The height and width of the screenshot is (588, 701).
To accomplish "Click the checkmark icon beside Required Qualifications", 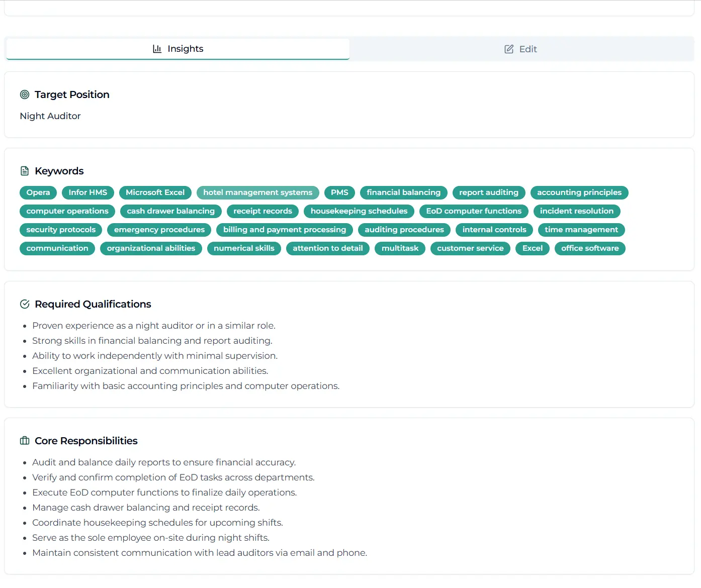I will (25, 304).
